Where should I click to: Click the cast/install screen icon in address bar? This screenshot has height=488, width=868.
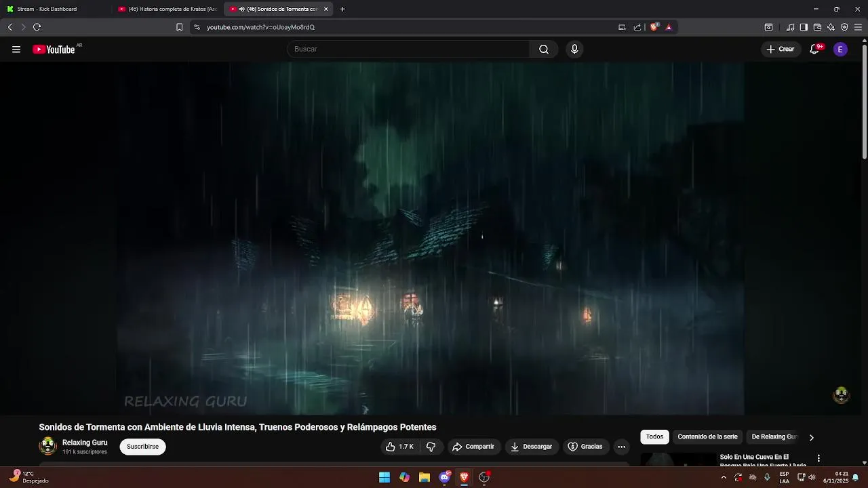(x=622, y=27)
